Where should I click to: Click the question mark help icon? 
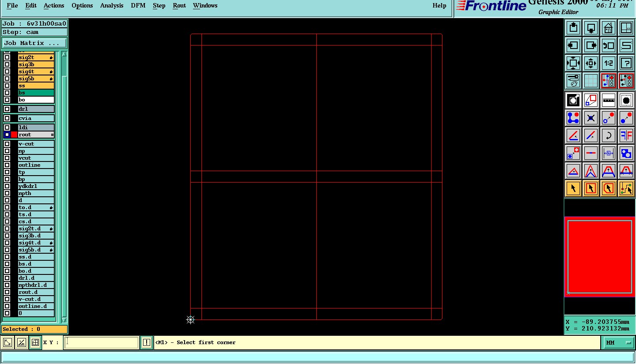point(626,63)
